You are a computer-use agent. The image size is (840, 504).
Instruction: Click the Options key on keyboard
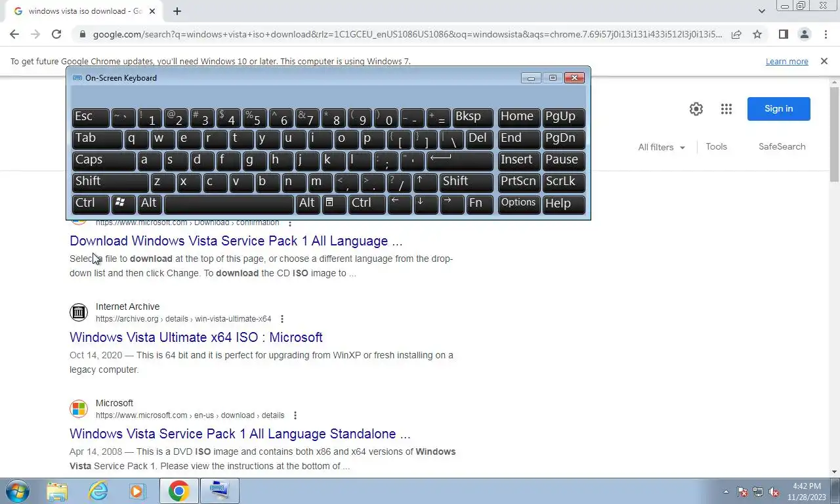coord(519,204)
